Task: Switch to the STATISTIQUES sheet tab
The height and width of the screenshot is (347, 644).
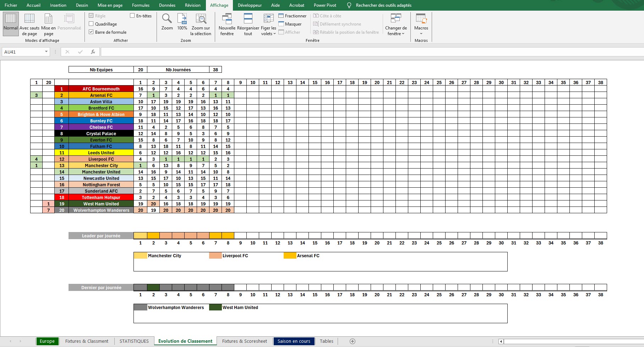Action: (134, 341)
